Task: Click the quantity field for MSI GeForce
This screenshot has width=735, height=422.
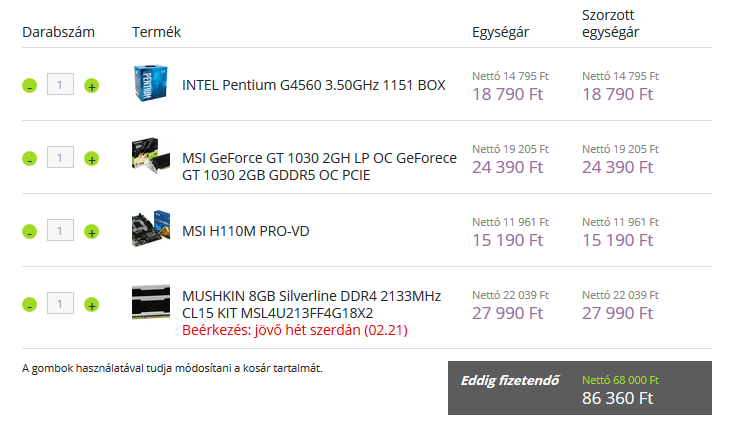Action: 60,157
